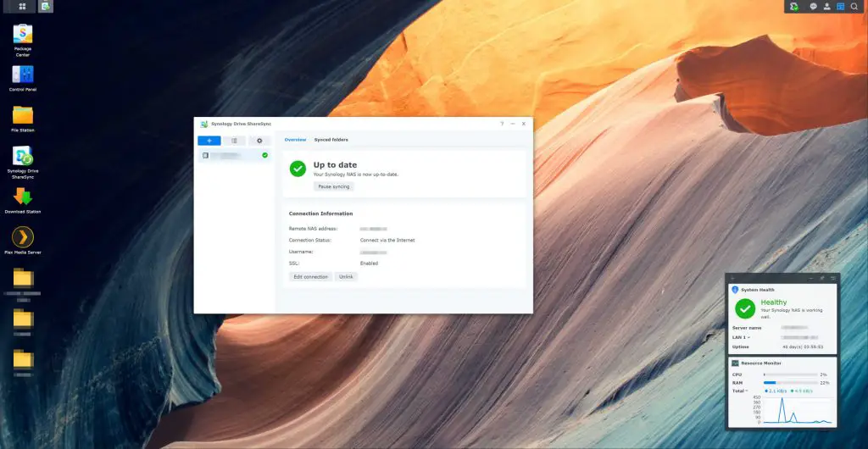Screen dimensions: 868x449
Task: Open the Notifications speech bubble icon
Action: [813, 6]
